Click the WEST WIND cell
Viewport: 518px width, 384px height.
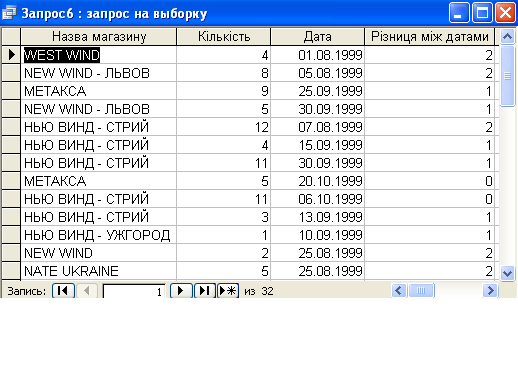pos(99,55)
